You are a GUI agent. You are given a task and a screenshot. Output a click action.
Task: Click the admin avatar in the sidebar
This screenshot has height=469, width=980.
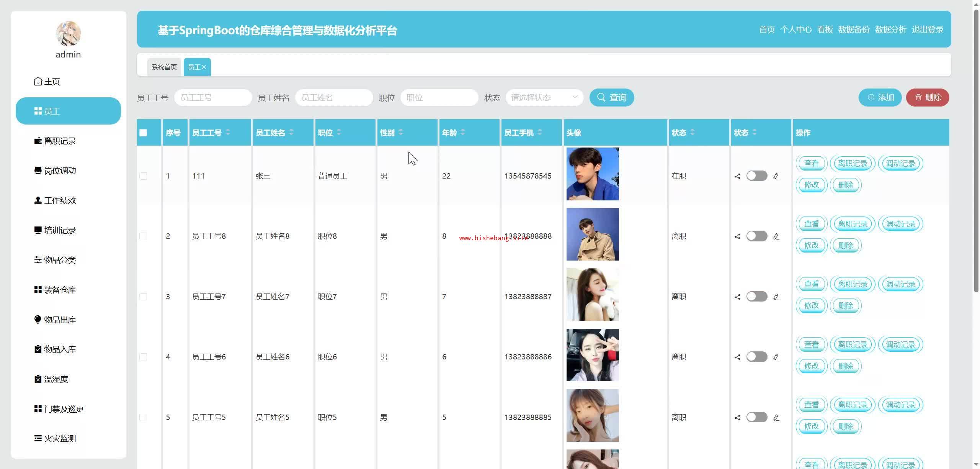[68, 34]
